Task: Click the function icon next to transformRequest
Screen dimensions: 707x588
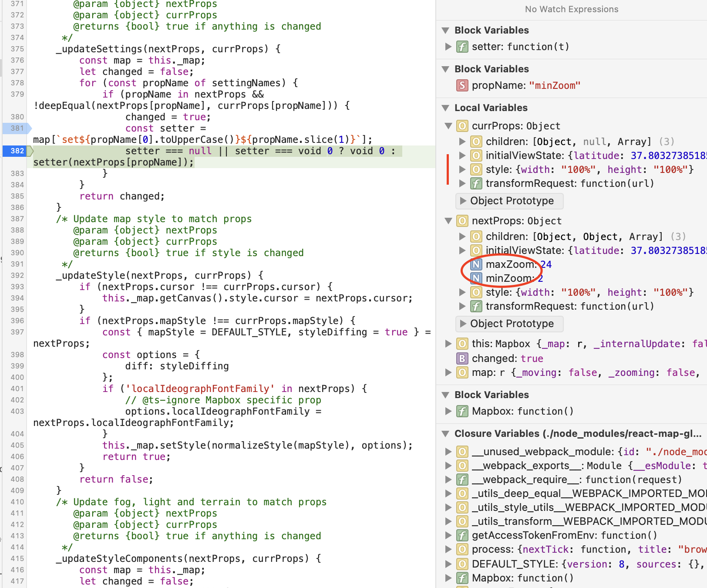Action: [x=476, y=183]
